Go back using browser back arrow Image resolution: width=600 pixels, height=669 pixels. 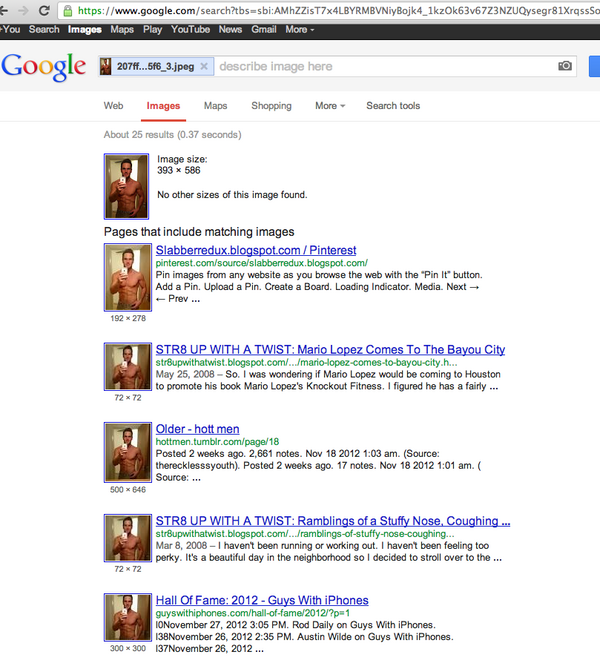tap(4, 10)
